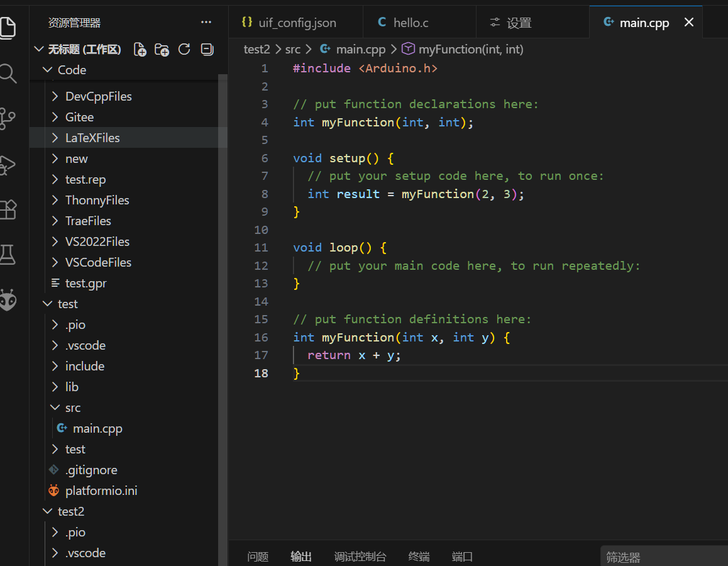The height and width of the screenshot is (566, 728).
Task: Refresh the explorer file tree
Action: (x=184, y=49)
